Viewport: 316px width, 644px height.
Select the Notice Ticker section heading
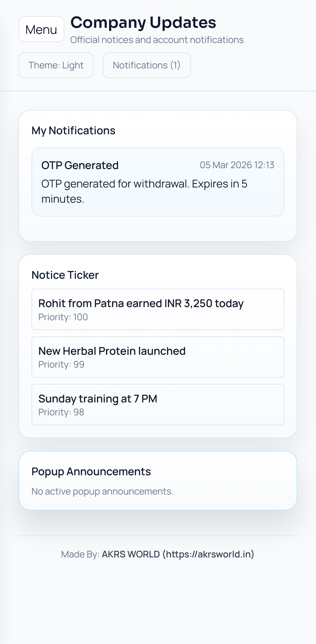(x=65, y=275)
